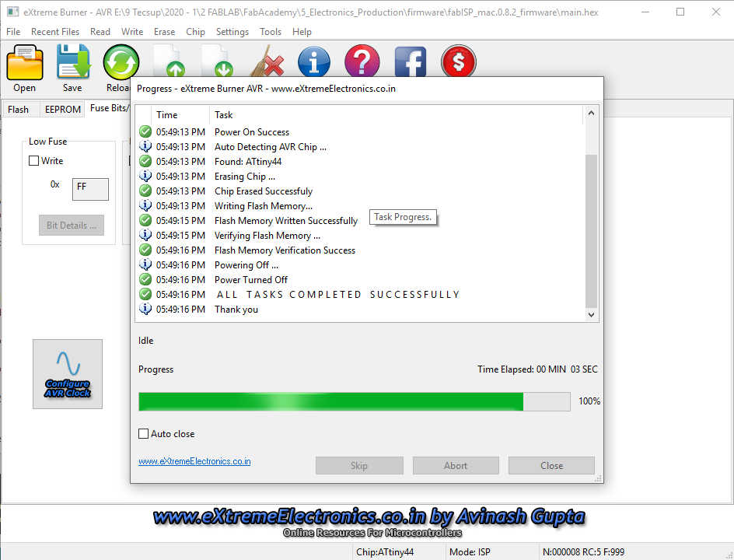Click the info icon beside Writing Flash Memory

(x=145, y=205)
